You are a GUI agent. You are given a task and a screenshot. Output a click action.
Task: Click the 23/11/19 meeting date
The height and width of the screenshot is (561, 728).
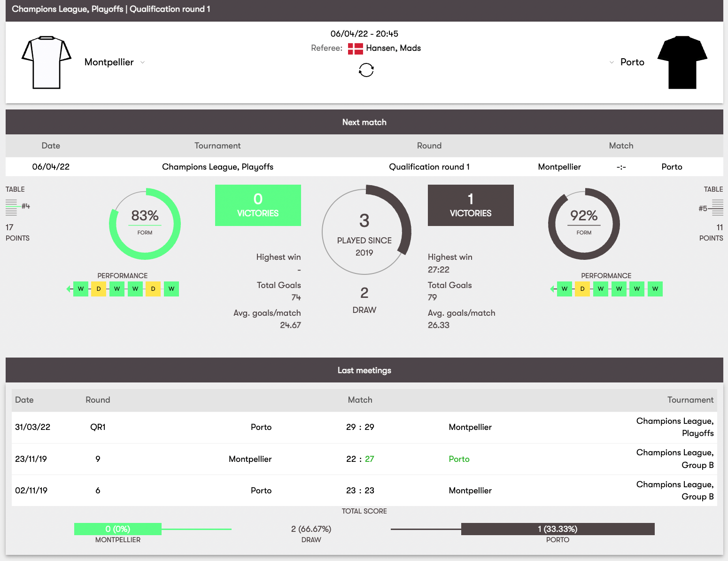pos(31,459)
